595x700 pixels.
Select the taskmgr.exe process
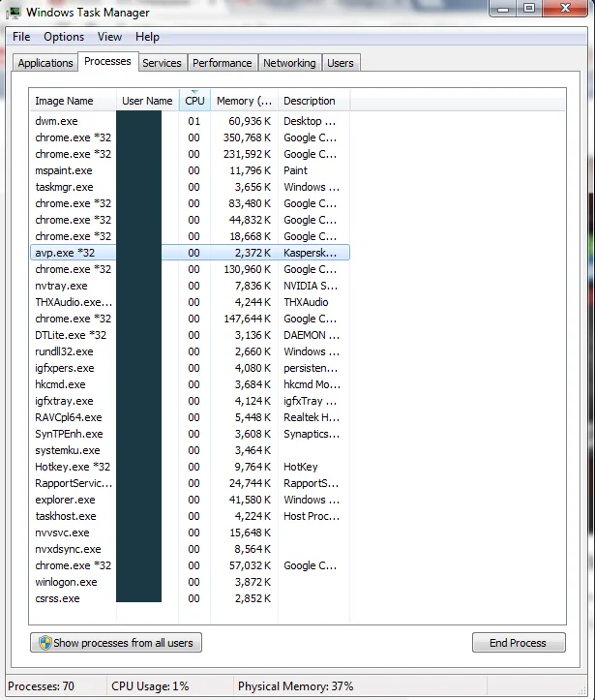click(x=190, y=187)
